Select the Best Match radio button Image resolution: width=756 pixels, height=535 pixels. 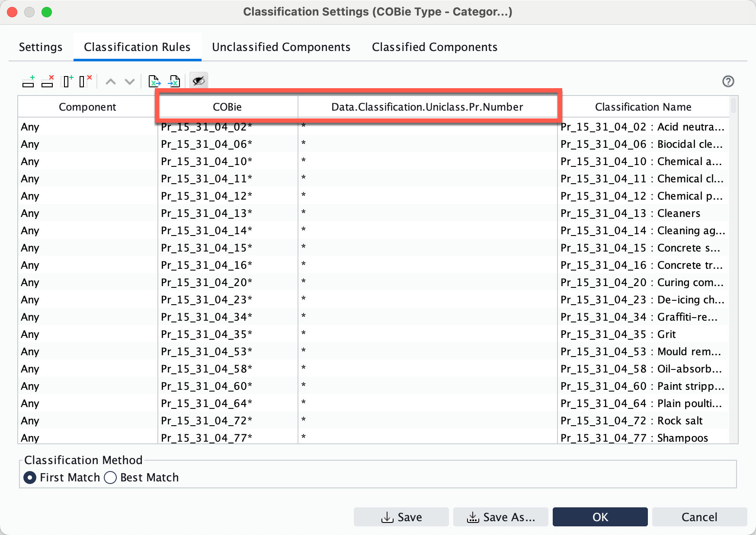(x=110, y=478)
